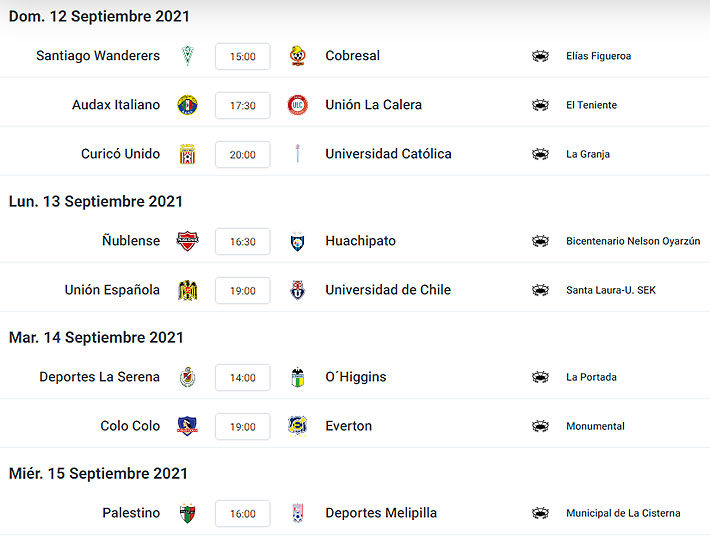Click stadium icon beside Elías Figueroa
Viewport: 710px width, 545px height.
(540, 56)
